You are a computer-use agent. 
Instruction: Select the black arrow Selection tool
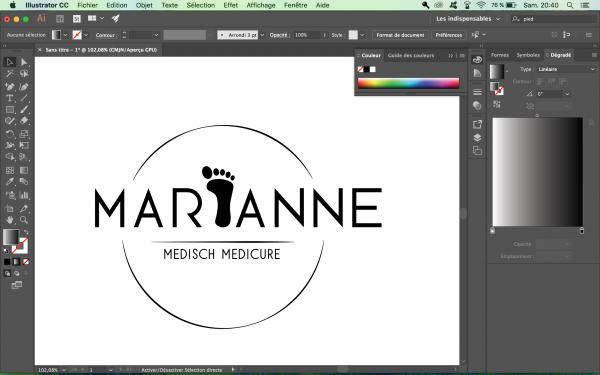10,62
